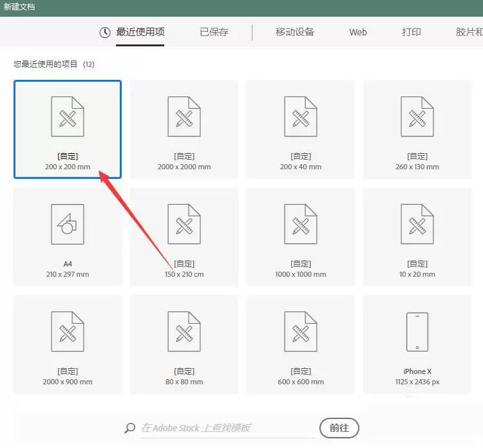Click the 前往 button
The image size is (483, 448).
click(339, 427)
